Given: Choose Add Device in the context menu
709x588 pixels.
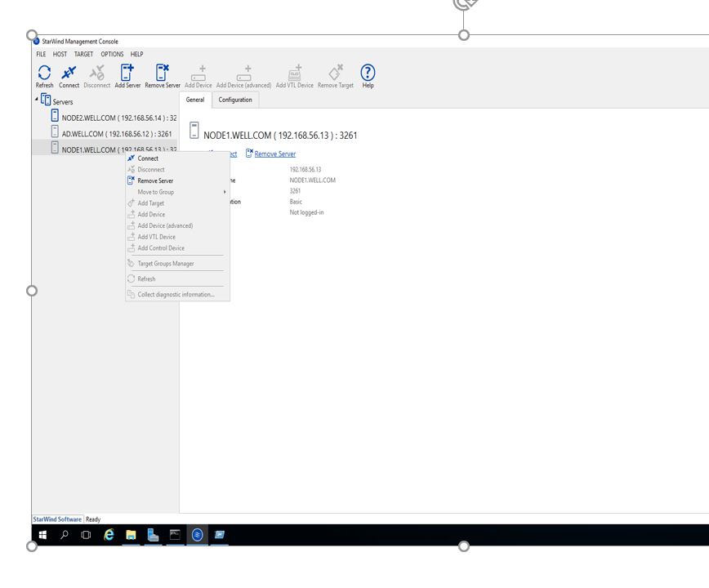Looking at the screenshot, I should (x=177, y=215).
